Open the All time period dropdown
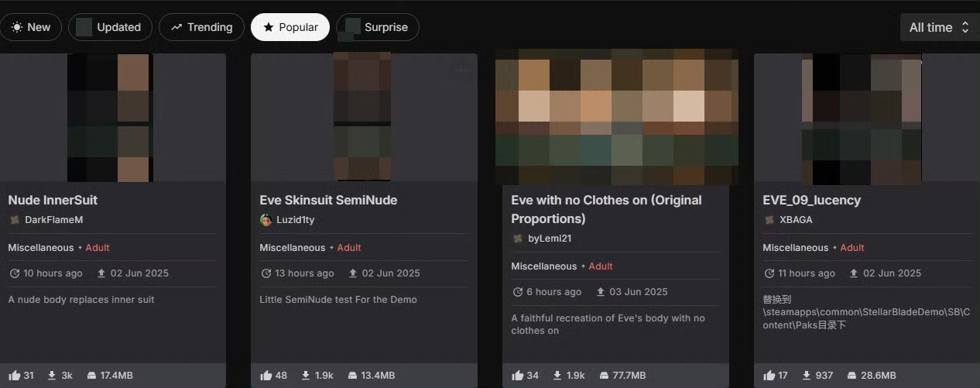 point(940,27)
